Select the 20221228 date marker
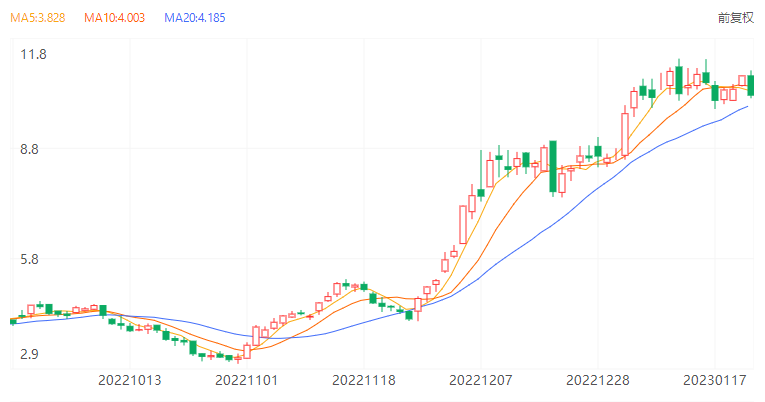This screenshot has width=765, height=402. point(597,380)
